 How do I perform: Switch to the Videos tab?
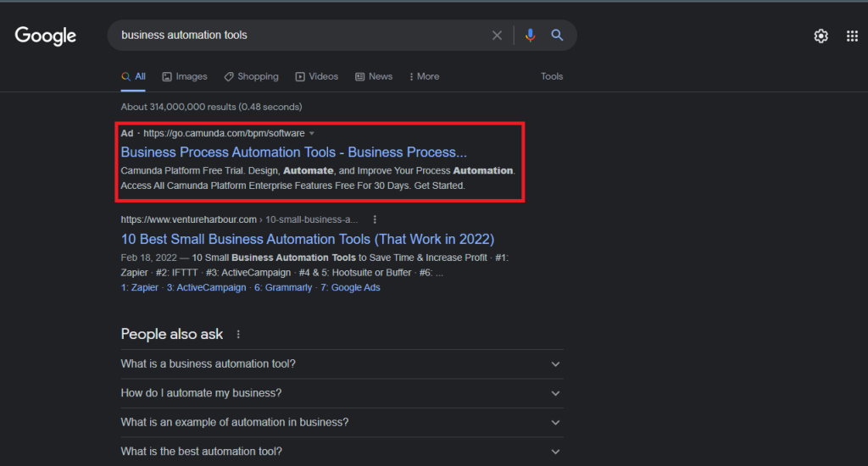pyautogui.click(x=317, y=77)
